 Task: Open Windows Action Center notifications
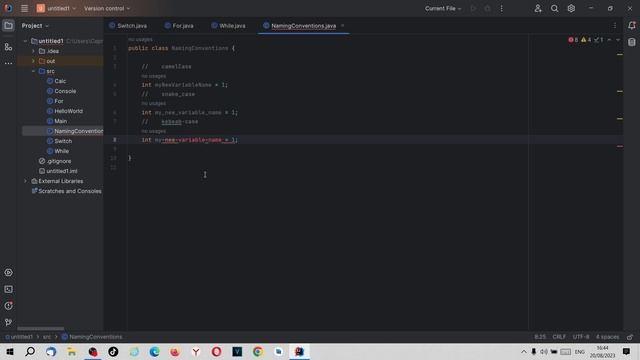tap(626, 352)
